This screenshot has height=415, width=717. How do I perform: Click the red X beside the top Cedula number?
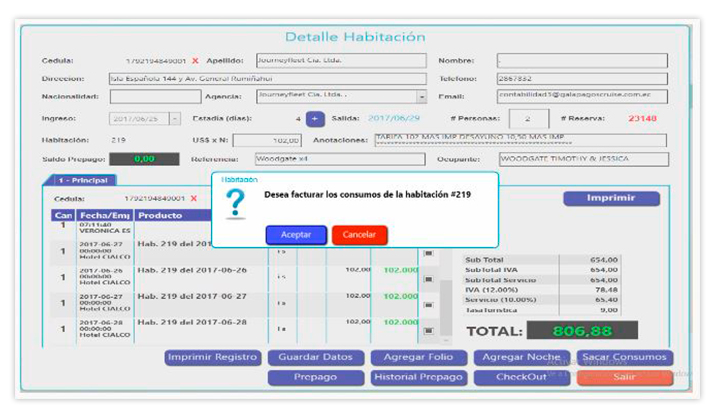pyautogui.click(x=195, y=61)
